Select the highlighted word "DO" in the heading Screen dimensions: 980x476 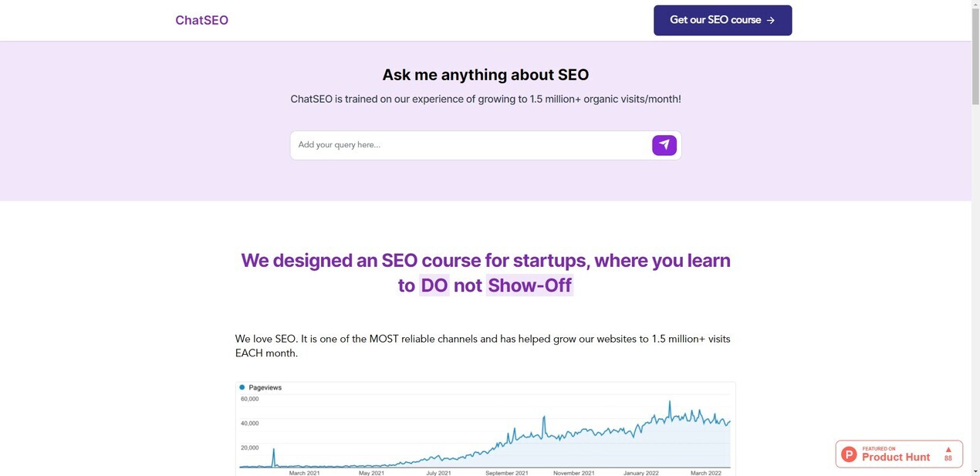(x=434, y=285)
